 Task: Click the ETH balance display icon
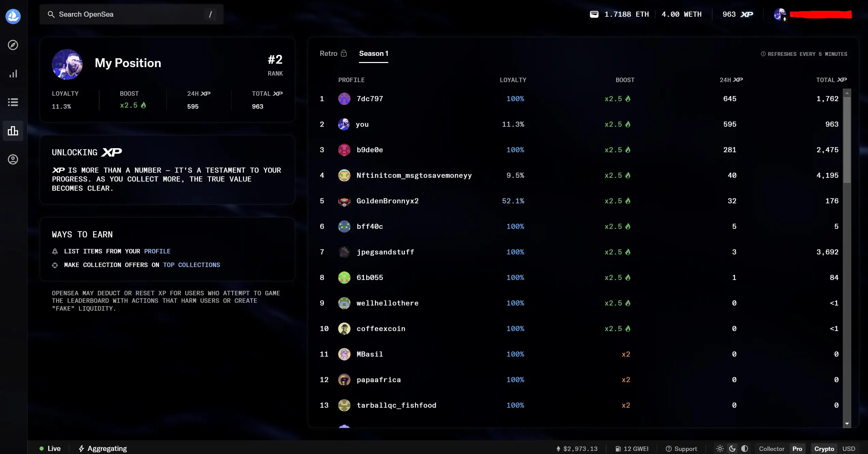[595, 14]
